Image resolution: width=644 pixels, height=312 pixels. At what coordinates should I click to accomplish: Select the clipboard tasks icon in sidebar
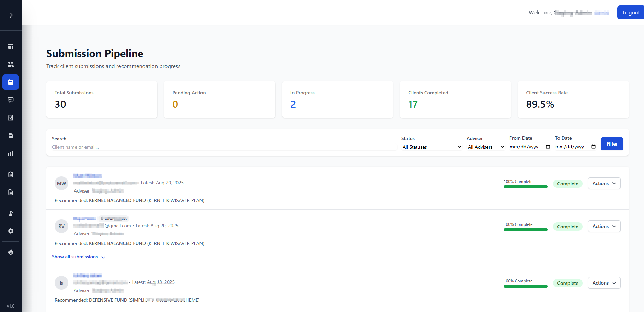(11, 174)
